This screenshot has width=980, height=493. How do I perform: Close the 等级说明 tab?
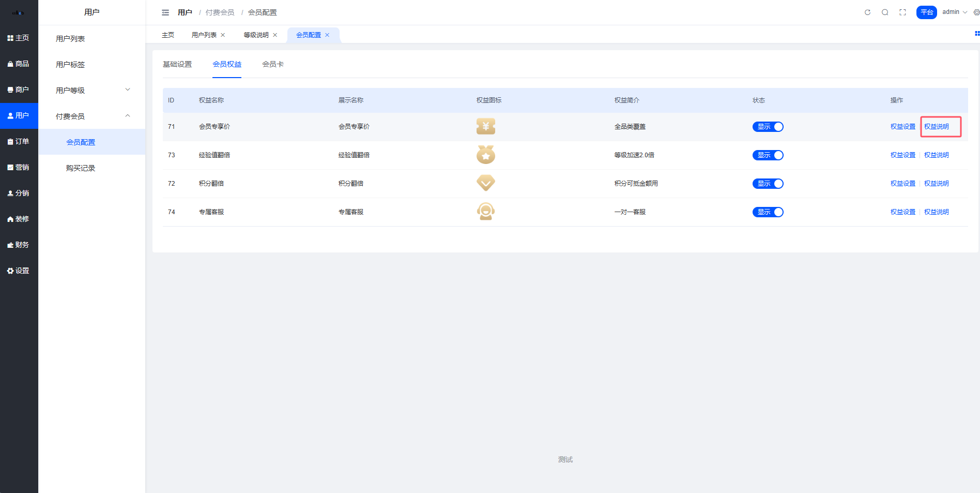tap(275, 35)
